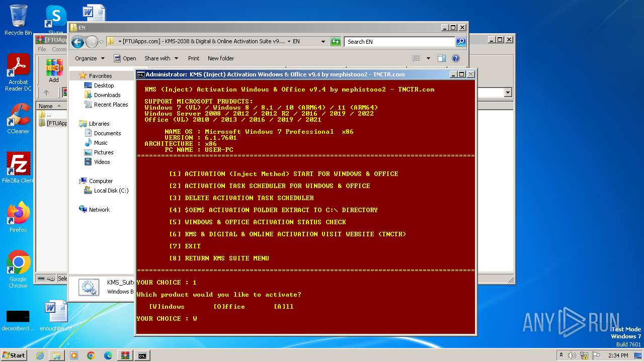Viewport: 644px width, 362px height.
Task: Select the enoughbe.rtf document icon
Action: (x=56, y=316)
